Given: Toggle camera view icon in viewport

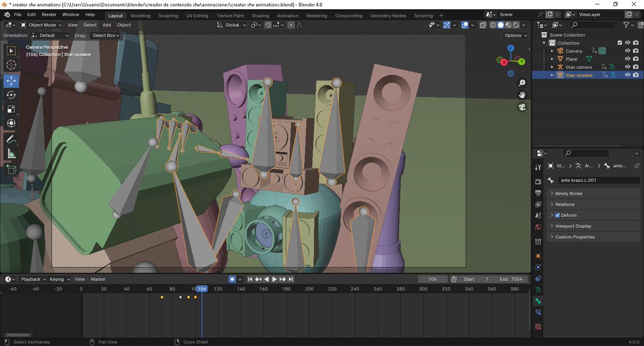Looking at the screenshot, I should 522,107.
